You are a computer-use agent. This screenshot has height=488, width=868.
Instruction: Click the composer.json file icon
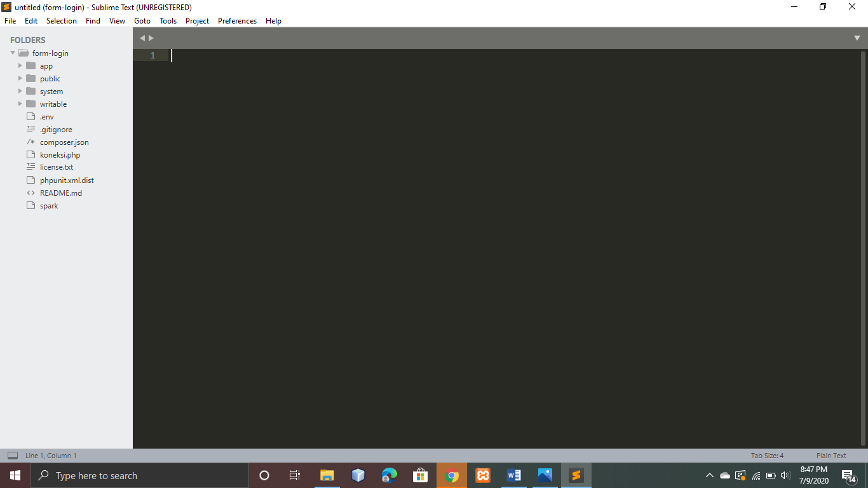pos(31,142)
